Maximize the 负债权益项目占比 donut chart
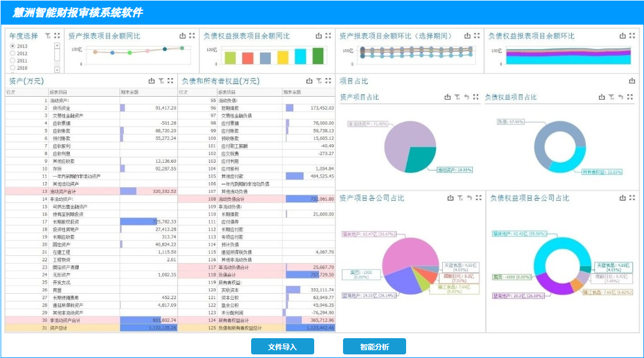This screenshot has width=644, height=358. point(630,97)
